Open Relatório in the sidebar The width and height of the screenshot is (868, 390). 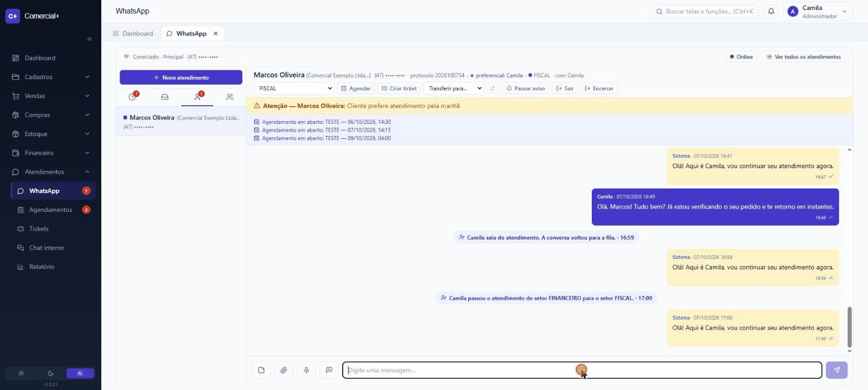(x=53, y=267)
